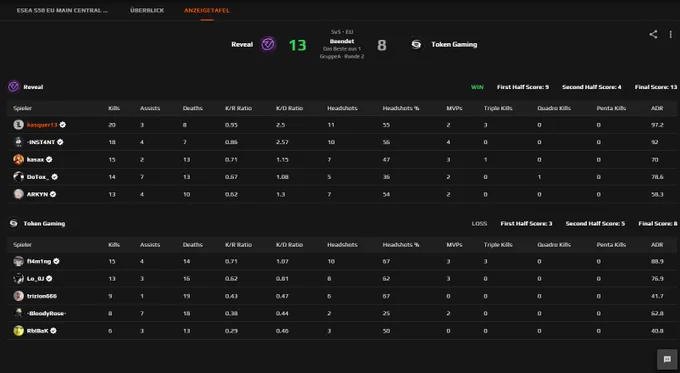Click -BloodyRose-'s avatar
Image resolution: width=680 pixels, height=373 pixels.
coord(18,313)
